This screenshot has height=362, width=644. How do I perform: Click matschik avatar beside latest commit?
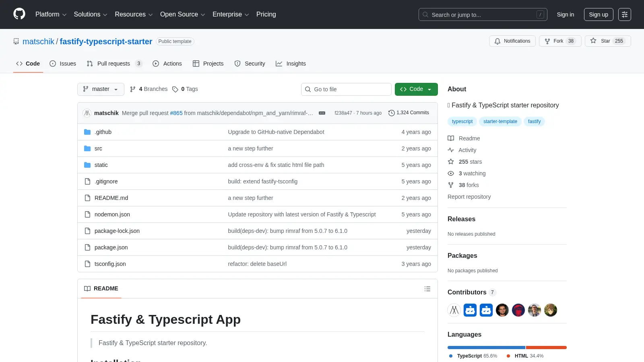click(87, 113)
